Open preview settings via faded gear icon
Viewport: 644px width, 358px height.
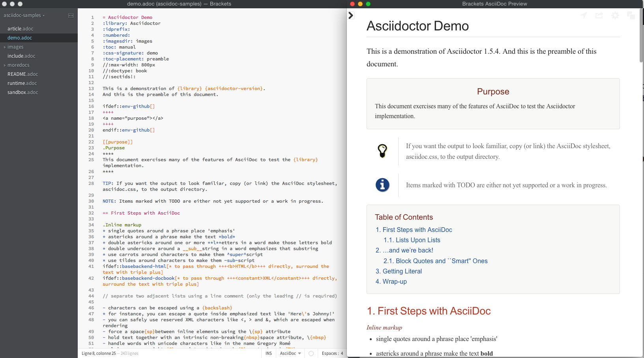[615, 15]
